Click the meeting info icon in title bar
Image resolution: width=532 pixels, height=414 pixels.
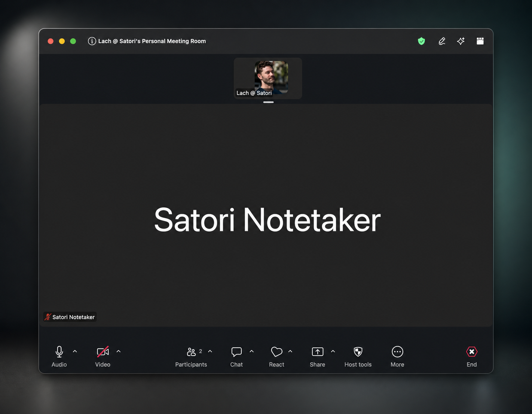pyautogui.click(x=92, y=41)
